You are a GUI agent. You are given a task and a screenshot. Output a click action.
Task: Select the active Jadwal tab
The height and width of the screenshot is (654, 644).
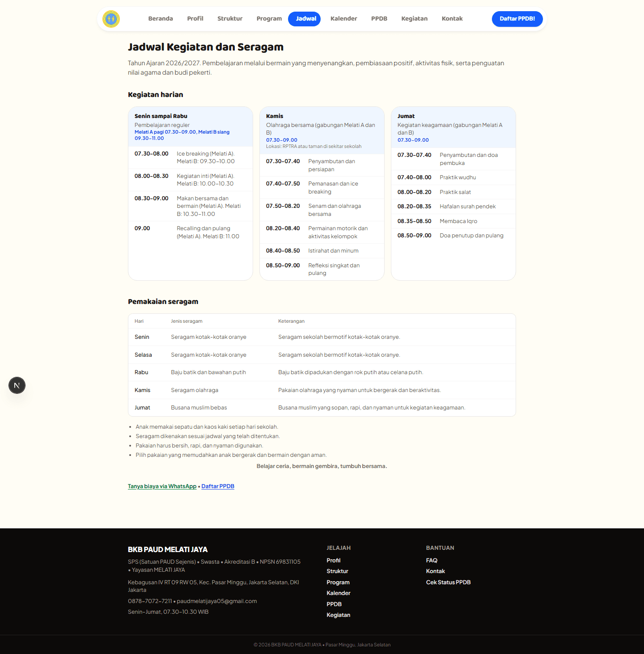coord(306,19)
